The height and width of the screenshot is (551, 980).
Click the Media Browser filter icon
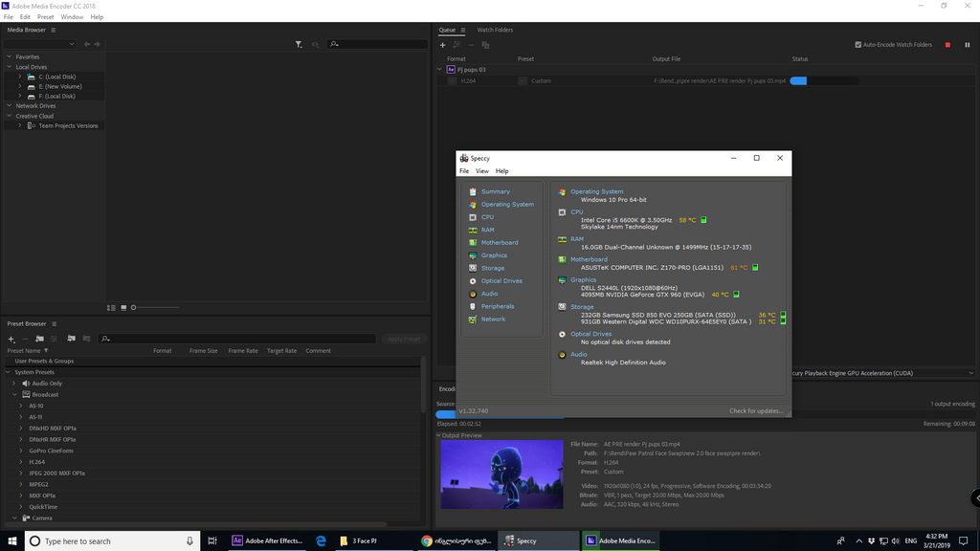pos(299,44)
